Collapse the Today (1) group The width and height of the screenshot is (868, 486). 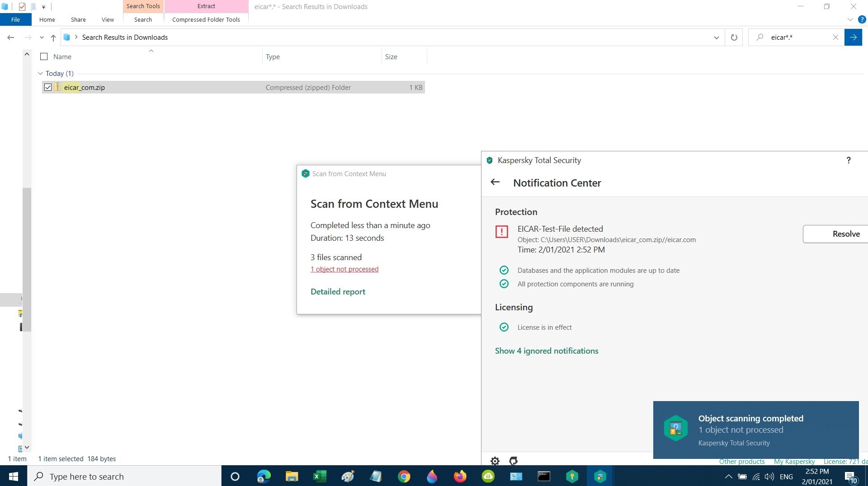pyautogui.click(x=40, y=73)
